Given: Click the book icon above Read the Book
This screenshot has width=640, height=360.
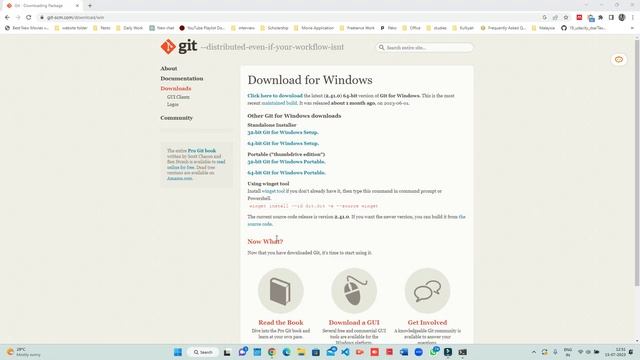Looking at the screenshot, I should click(x=280, y=291).
